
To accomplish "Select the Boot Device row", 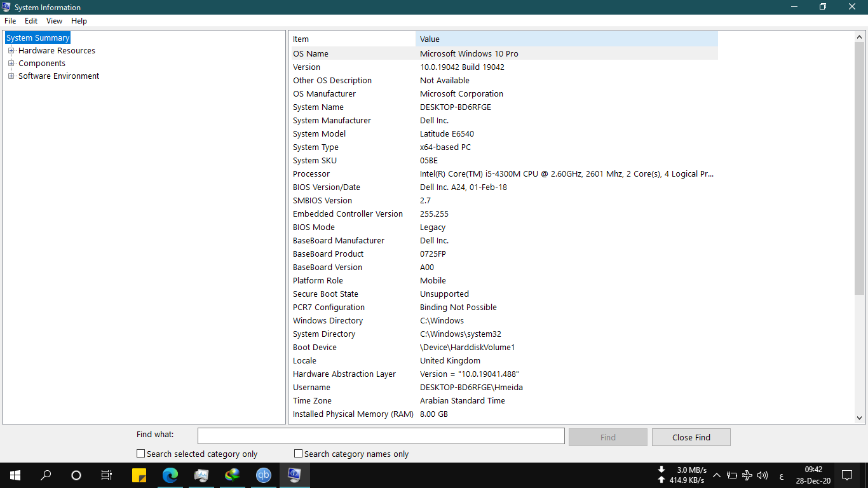I will click(x=505, y=348).
